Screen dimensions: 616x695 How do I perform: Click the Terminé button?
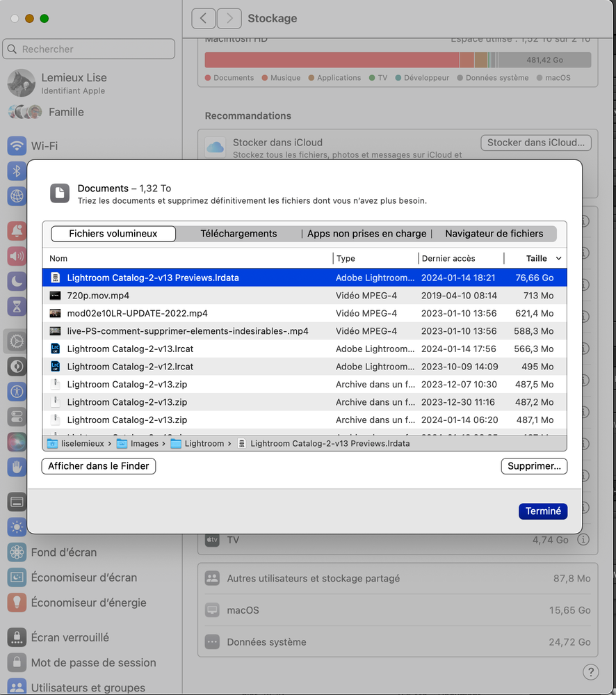coord(543,511)
